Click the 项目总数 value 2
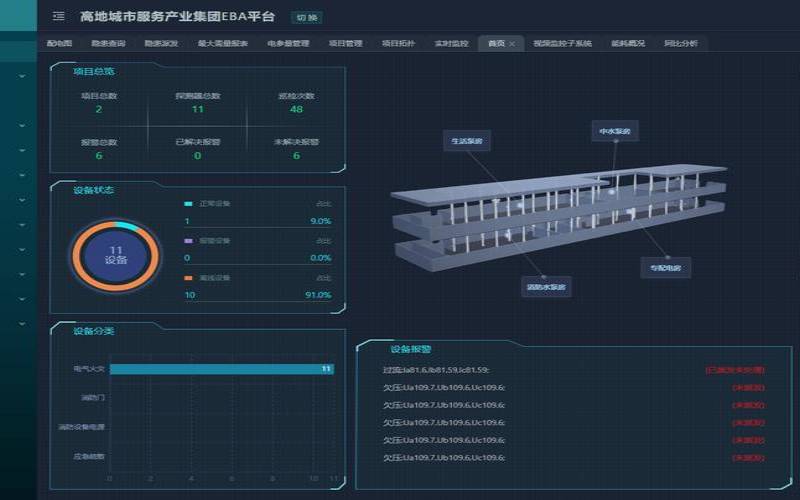Screen dimensions: 800x500 98,109
